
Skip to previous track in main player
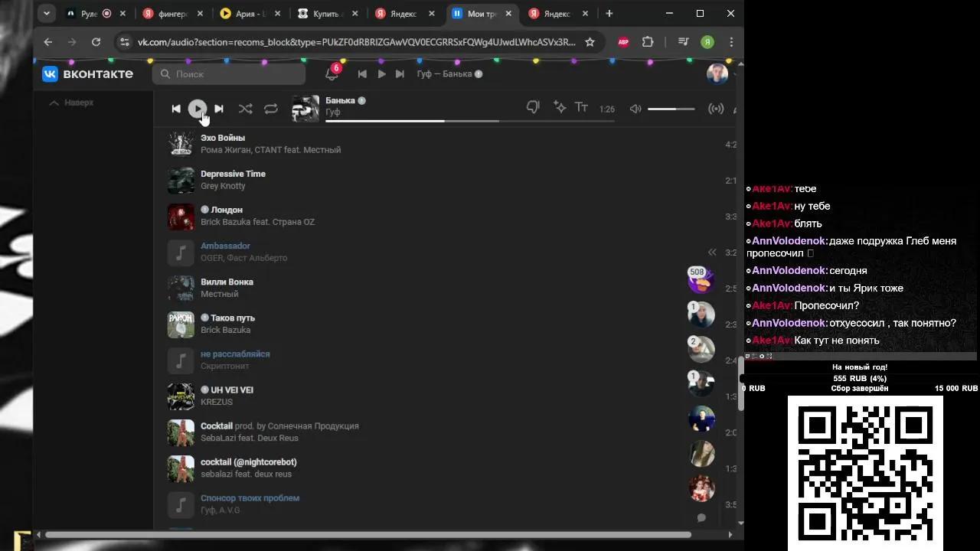point(176,109)
